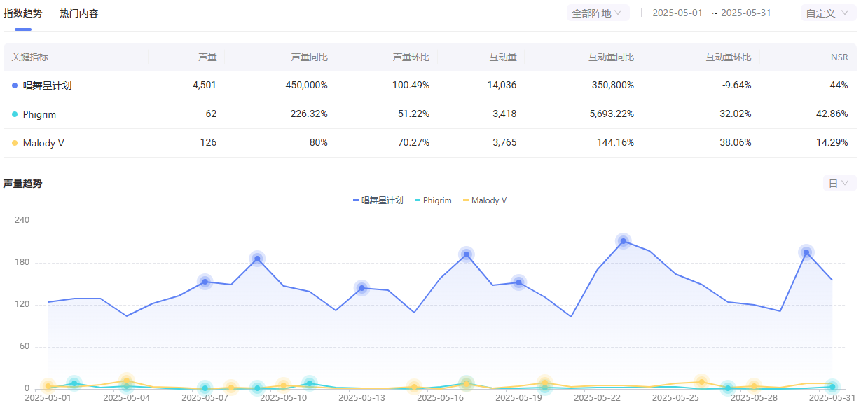
Task: Click the 互动量环比 column header
Action: (729, 57)
